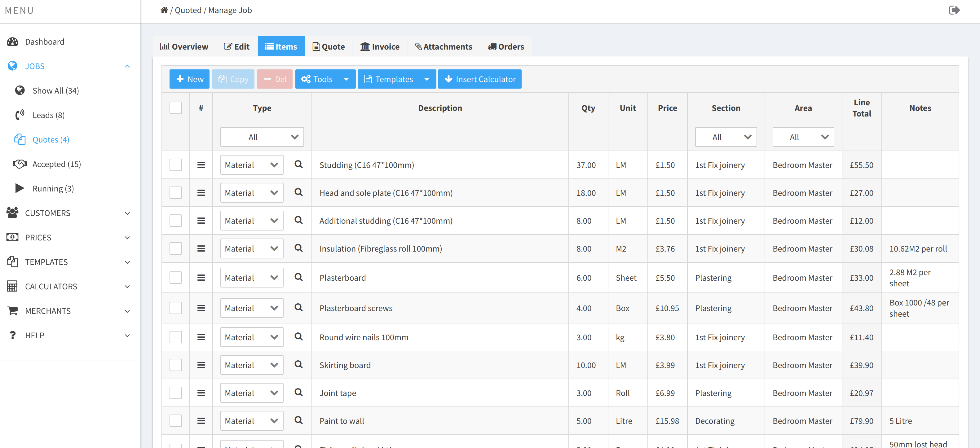Open Accepted (15) jobs in sidebar
The width and height of the screenshot is (980, 448).
point(56,164)
